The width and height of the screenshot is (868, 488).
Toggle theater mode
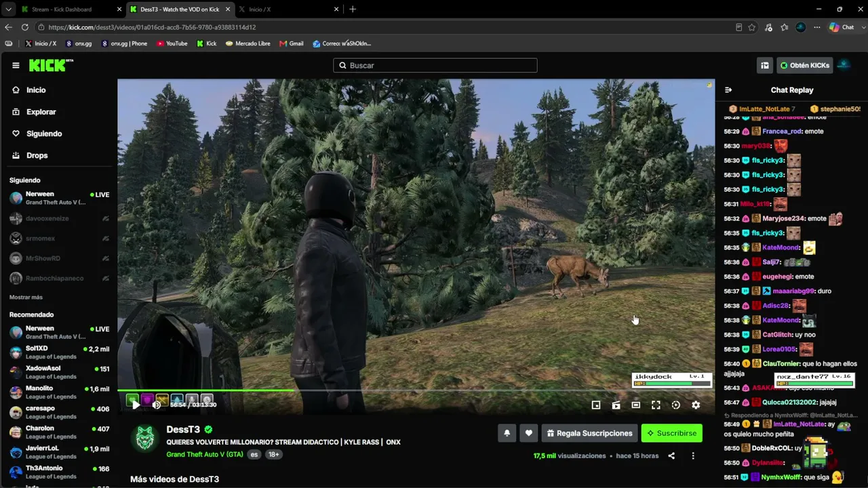(x=636, y=405)
